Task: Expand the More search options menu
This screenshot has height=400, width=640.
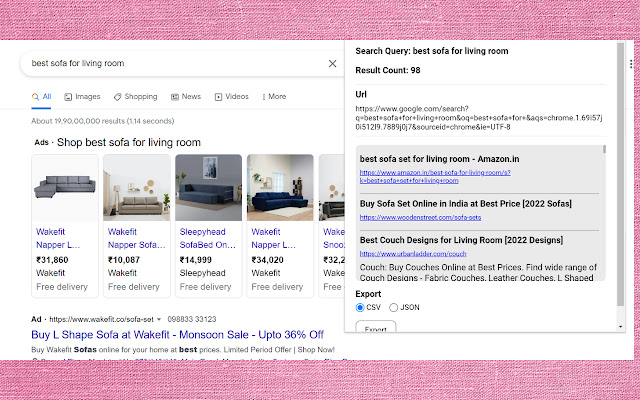Action: (274, 97)
